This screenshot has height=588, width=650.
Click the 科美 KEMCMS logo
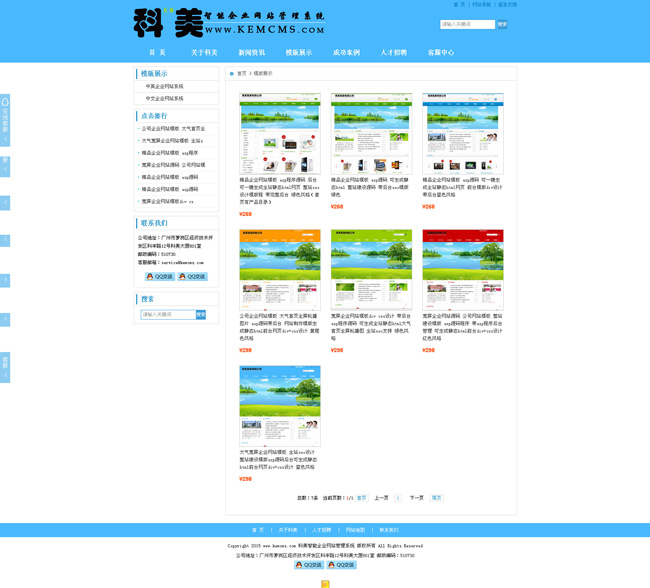pos(229,23)
